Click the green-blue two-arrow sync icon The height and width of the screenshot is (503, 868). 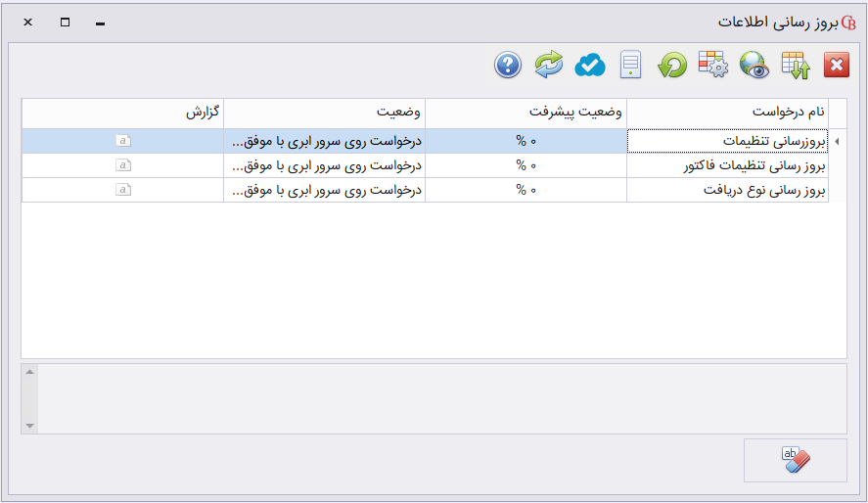pyautogui.click(x=549, y=66)
